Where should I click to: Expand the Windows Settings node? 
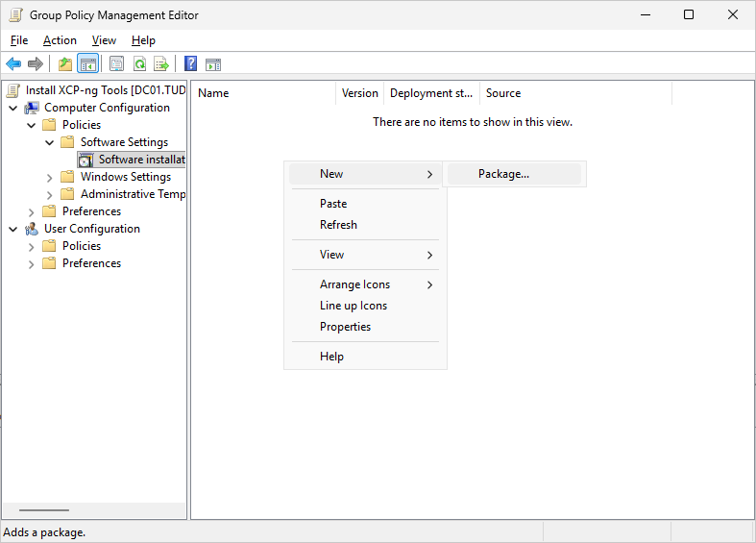click(x=50, y=178)
